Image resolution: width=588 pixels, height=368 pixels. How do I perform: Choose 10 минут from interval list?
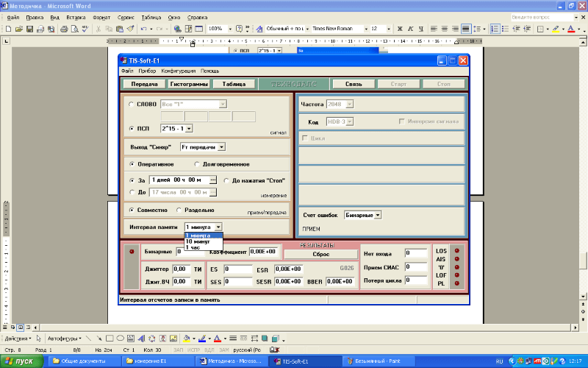[204, 241]
